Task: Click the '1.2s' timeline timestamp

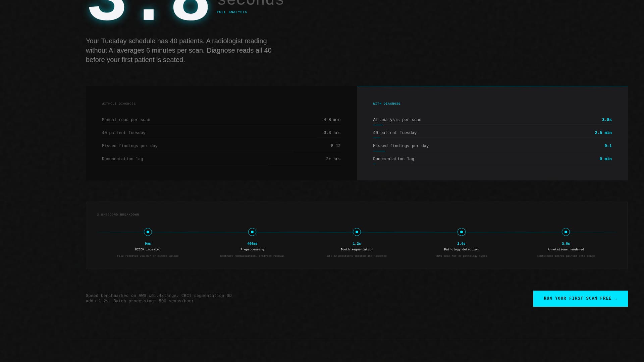Action: 357,244
